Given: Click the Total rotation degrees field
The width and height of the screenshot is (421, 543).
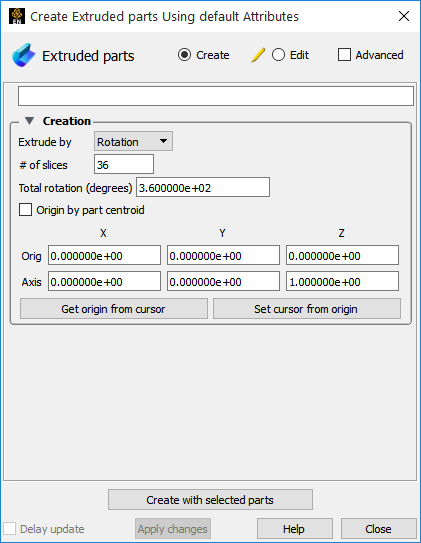Looking at the screenshot, I should coord(203,187).
